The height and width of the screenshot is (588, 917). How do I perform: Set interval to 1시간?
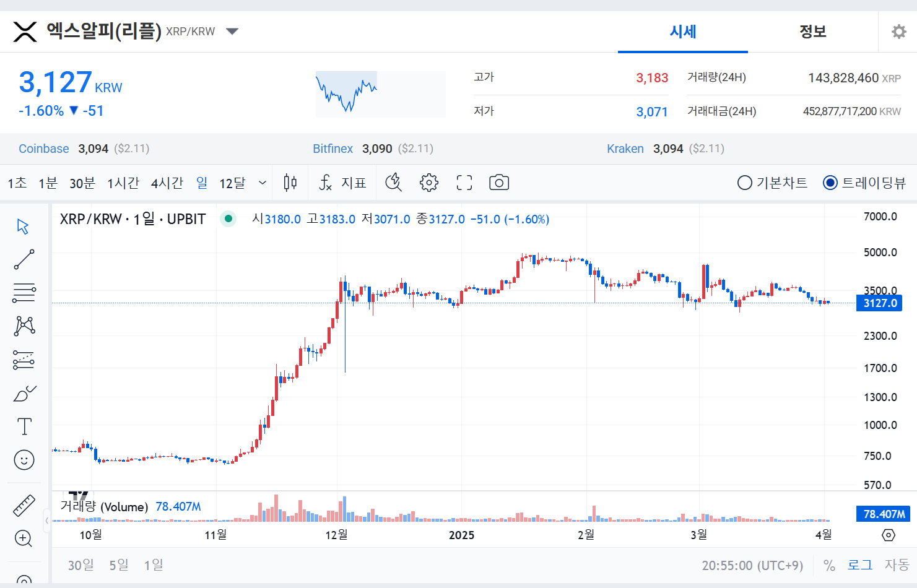point(123,183)
